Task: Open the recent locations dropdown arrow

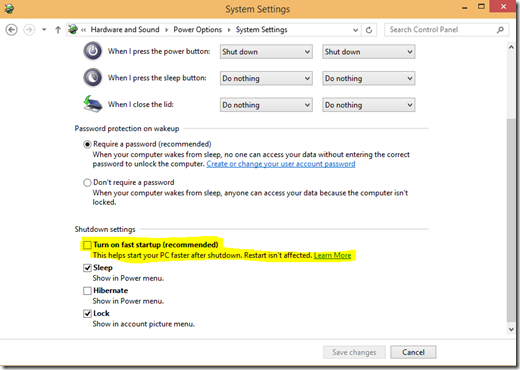Action: click(x=44, y=30)
